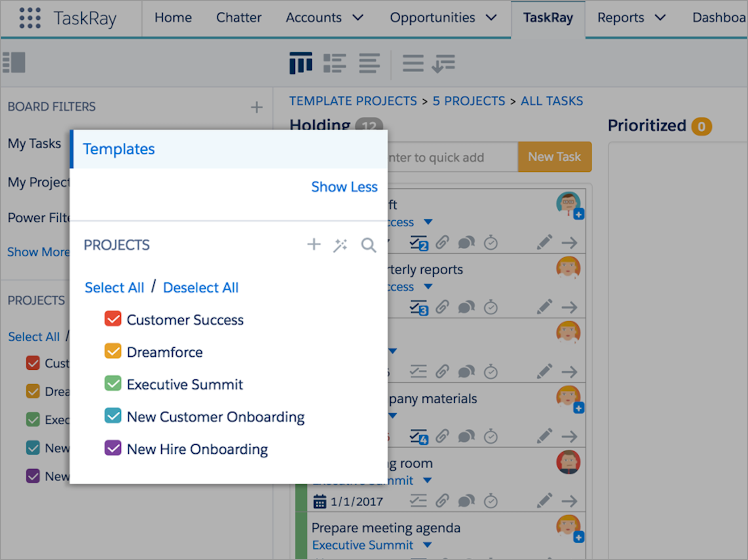Toggle the sidebar panel icon
This screenshot has width=748, height=560.
14,63
